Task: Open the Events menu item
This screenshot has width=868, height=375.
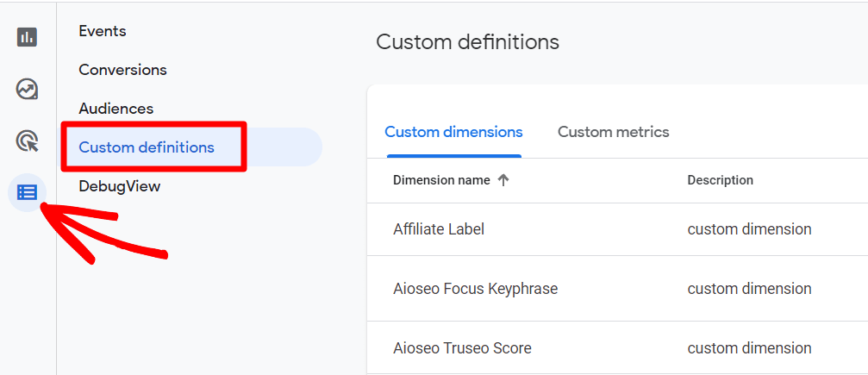Action: (x=103, y=31)
